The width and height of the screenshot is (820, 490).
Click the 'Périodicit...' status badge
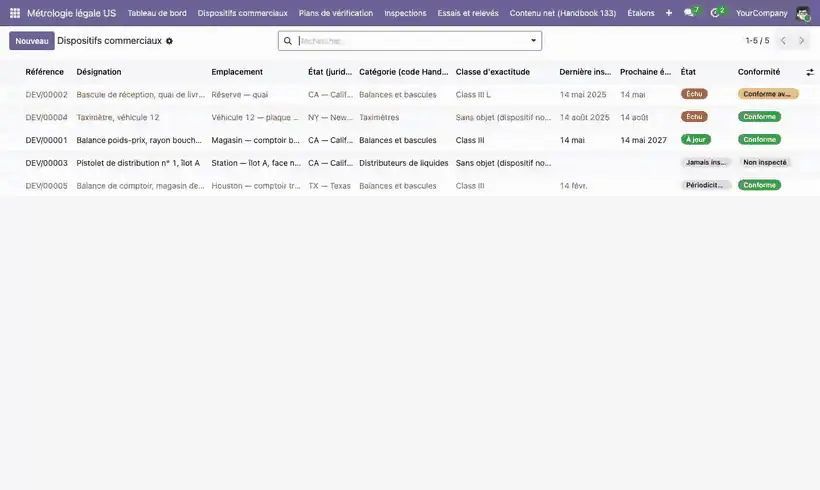click(x=704, y=185)
